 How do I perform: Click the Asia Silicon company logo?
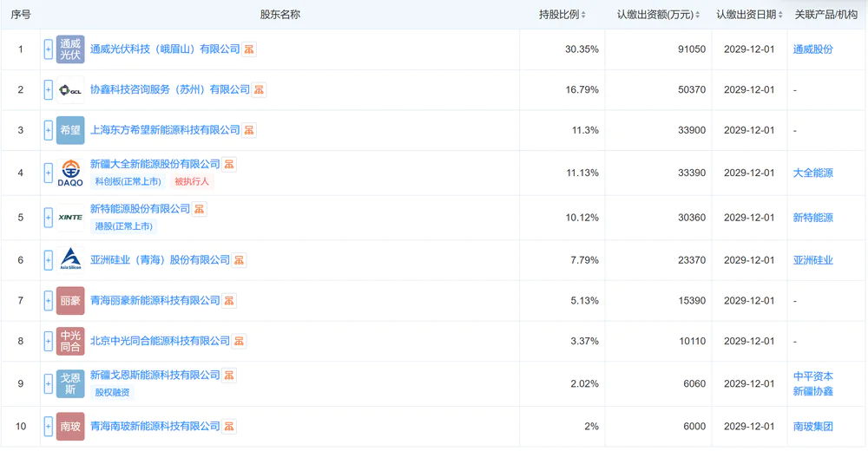[70, 260]
